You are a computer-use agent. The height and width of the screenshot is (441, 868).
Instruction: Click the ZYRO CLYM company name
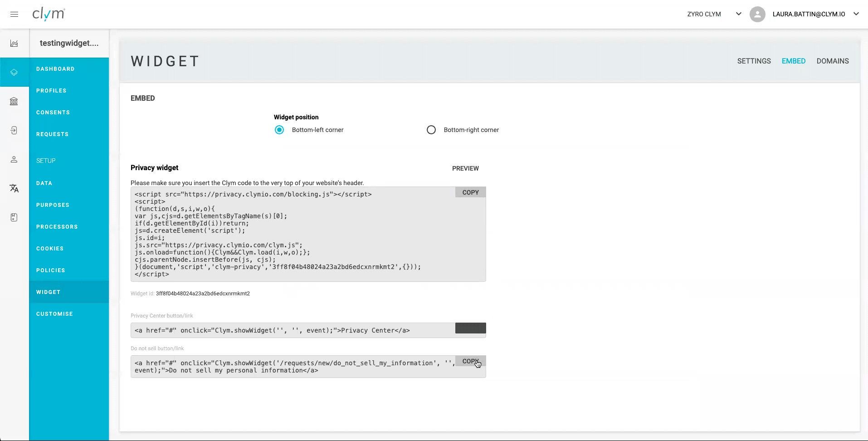(704, 14)
